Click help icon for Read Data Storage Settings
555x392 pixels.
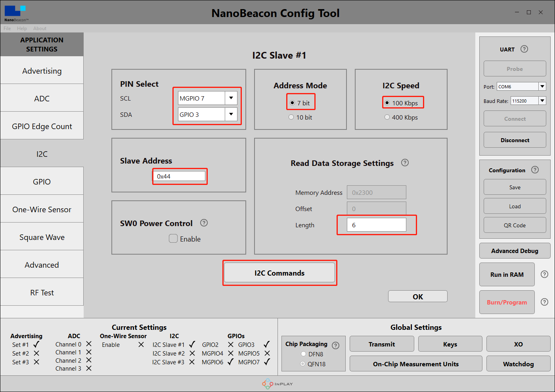(x=405, y=163)
